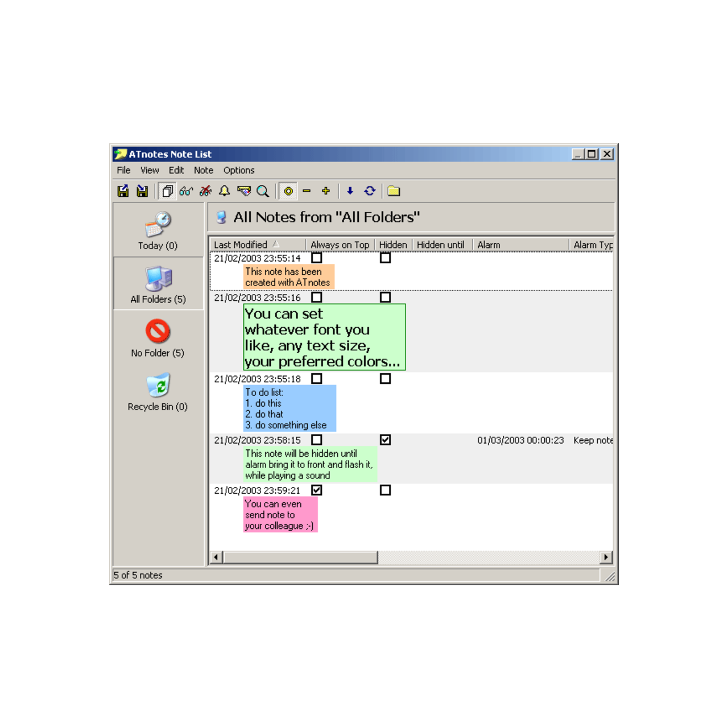This screenshot has width=728, height=728.
Task: Click the yellow minus toolbar icon
Action: pyautogui.click(x=307, y=191)
